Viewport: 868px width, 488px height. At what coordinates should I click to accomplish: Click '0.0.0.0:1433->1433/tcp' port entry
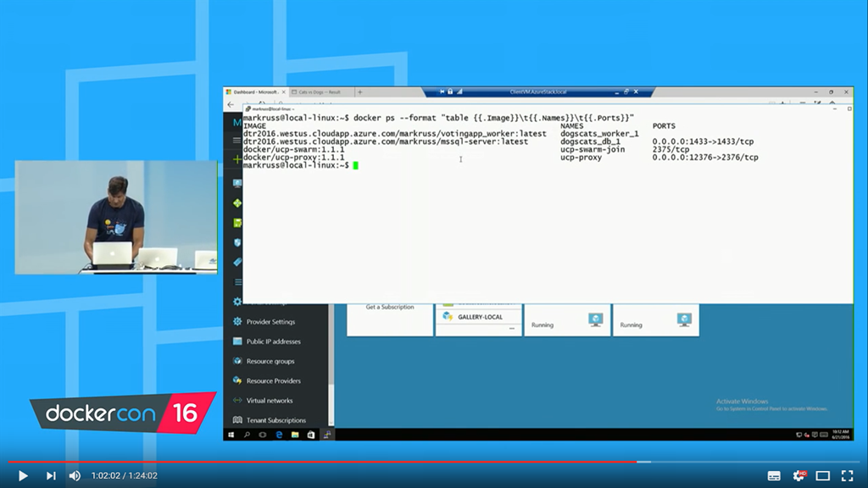click(x=703, y=141)
